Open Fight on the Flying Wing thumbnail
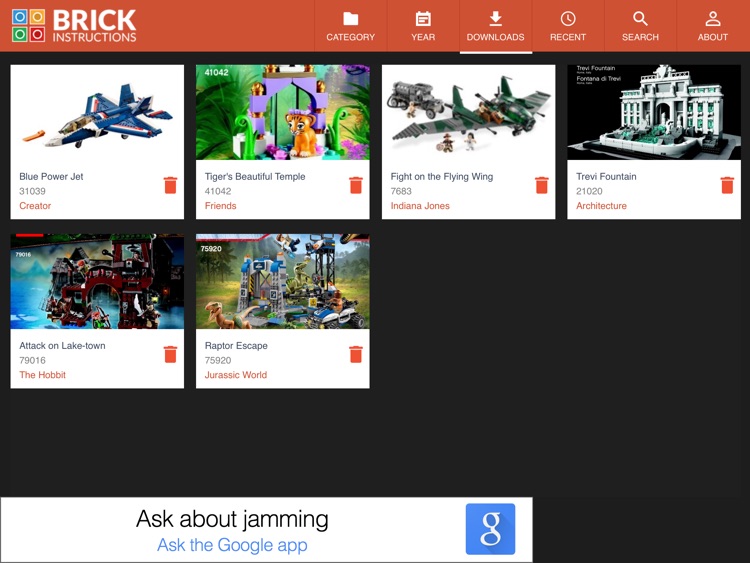 coord(468,112)
